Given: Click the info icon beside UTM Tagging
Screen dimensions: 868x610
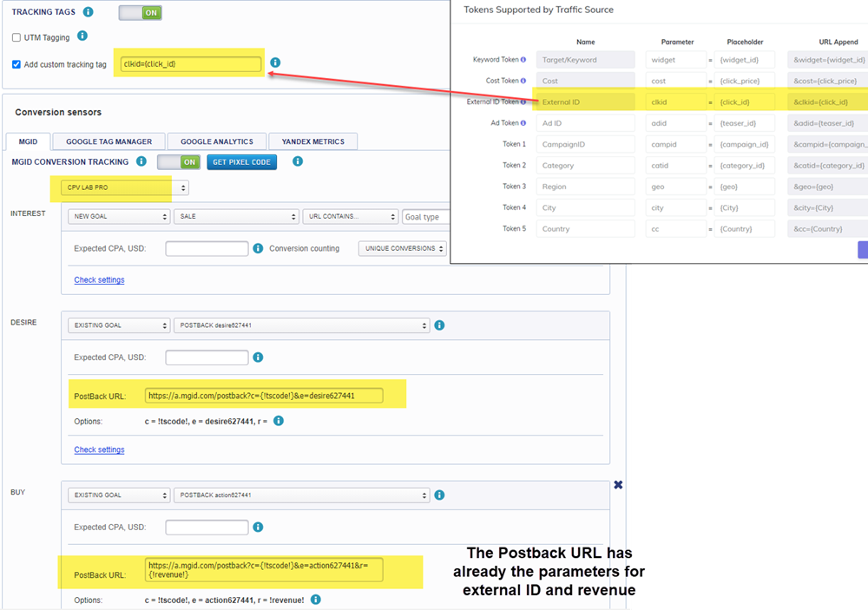Looking at the screenshot, I should tap(82, 36).
